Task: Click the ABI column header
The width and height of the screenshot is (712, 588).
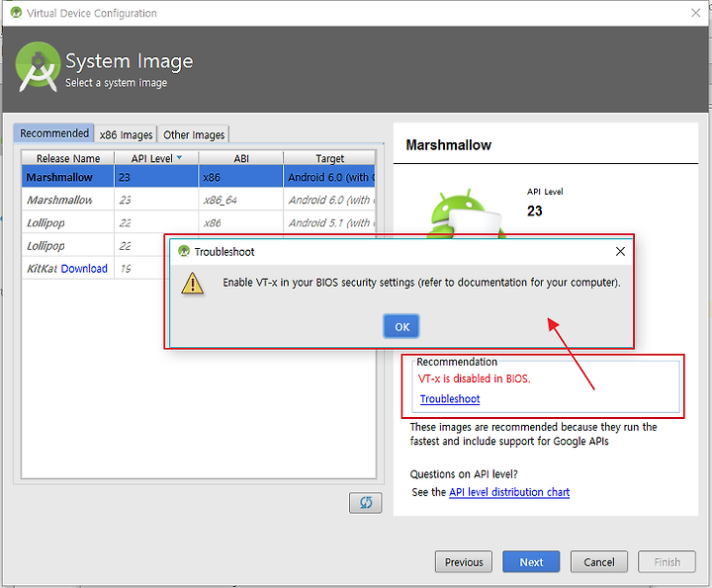Action: (x=241, y=158)
